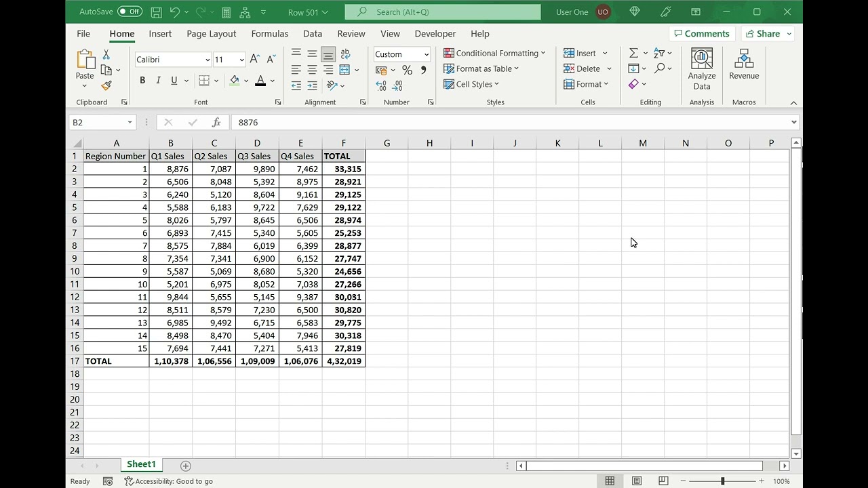Open the Fill Color swatch
The image size is (868, 488).
point(235,81)
